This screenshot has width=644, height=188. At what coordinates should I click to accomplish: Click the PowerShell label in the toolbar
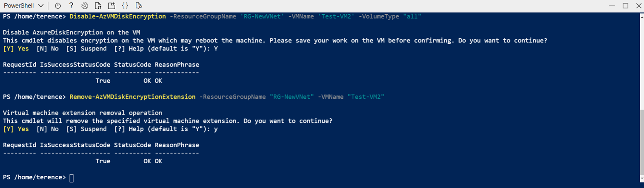click(19, 6)
